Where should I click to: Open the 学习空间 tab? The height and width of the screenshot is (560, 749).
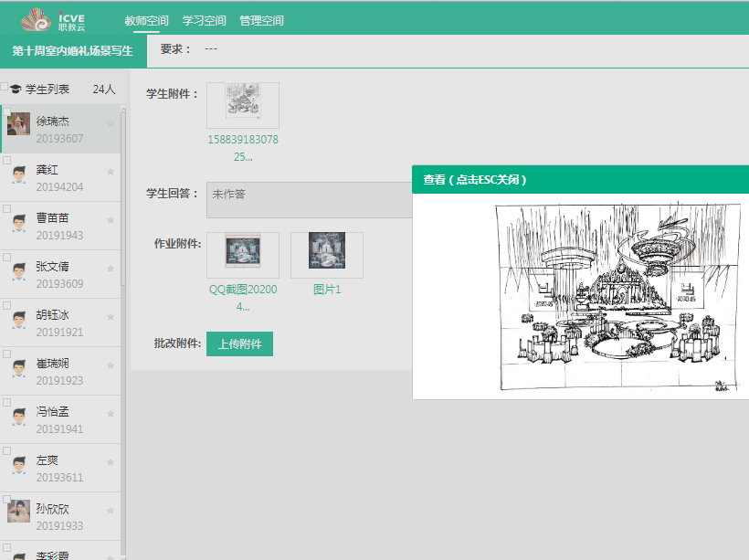click(205, 20)
